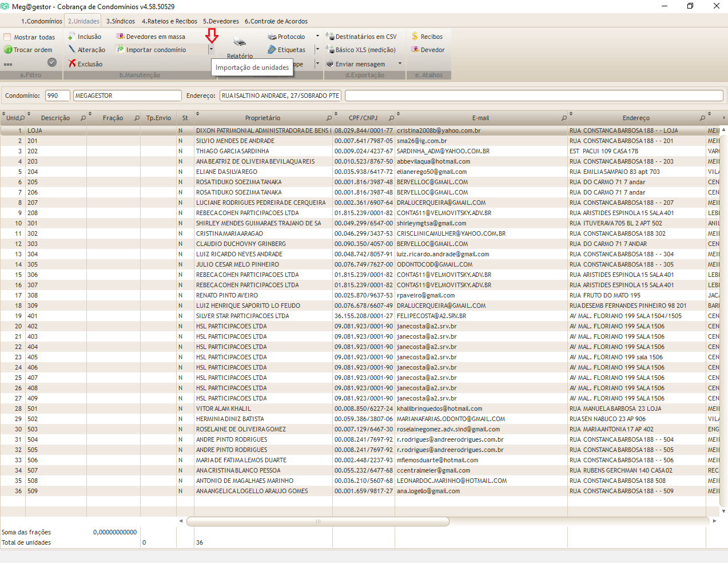The image size is (728, 563).
Task: Open the 4.Rateios e Recibos tab
Action: (169, 21)
